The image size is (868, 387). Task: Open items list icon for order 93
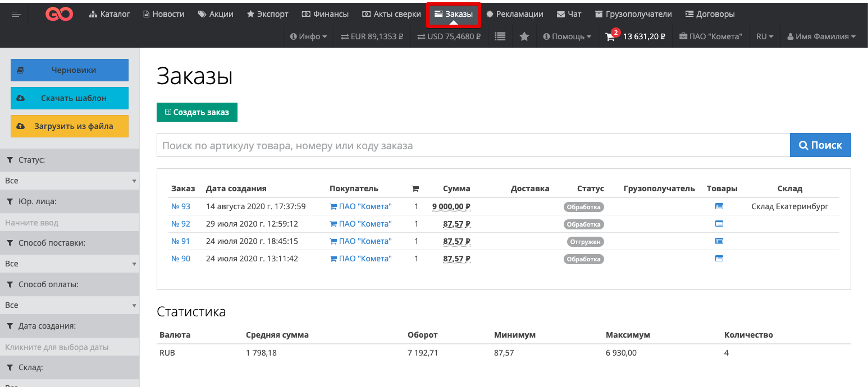point(719,206)
